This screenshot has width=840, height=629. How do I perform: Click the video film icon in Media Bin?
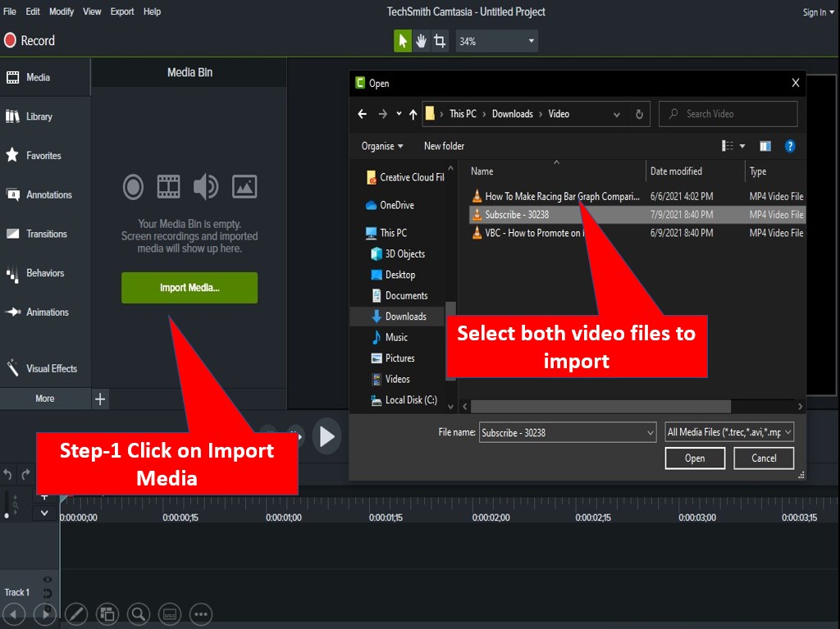point(168,187)
